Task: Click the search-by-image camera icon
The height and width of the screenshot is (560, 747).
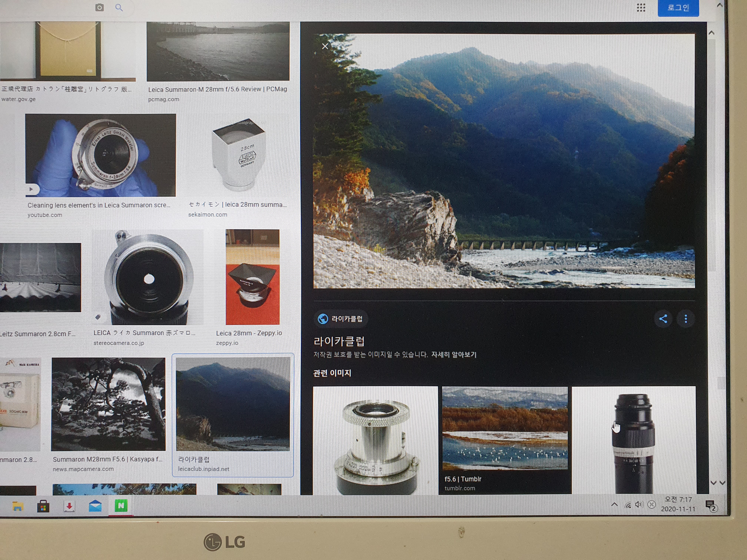Action: 99,7
